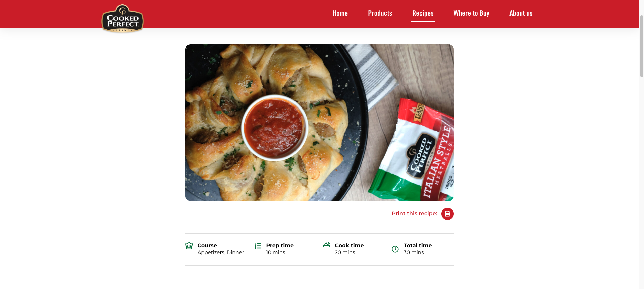
Task: Click the Cook time pot icon
Action: (x=327, y=246)
